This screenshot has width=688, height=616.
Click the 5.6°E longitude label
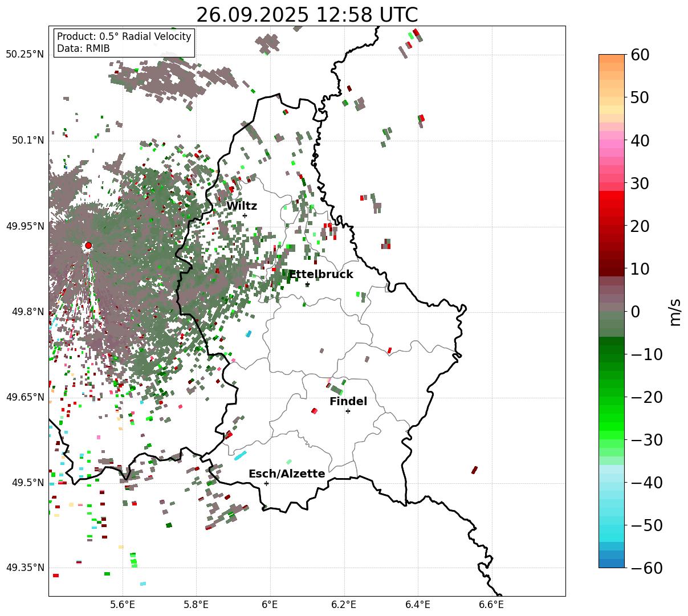pos(123,604)
